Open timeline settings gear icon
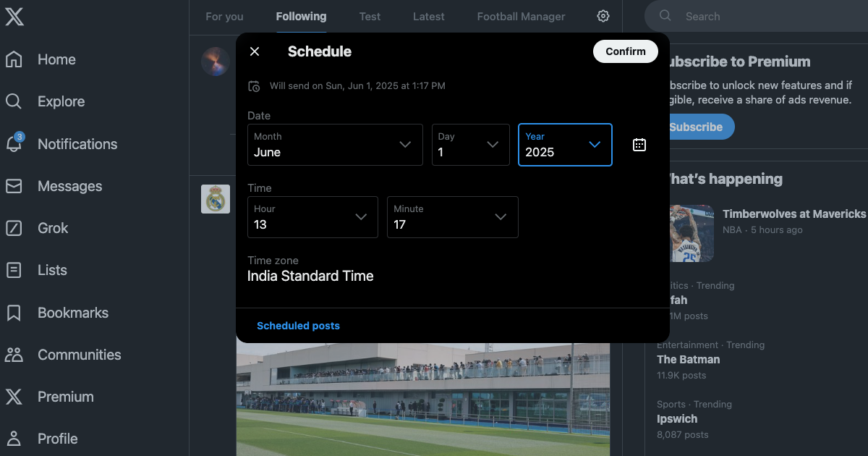The height and width of the screenshot is (456, 868). pos(603,16)
